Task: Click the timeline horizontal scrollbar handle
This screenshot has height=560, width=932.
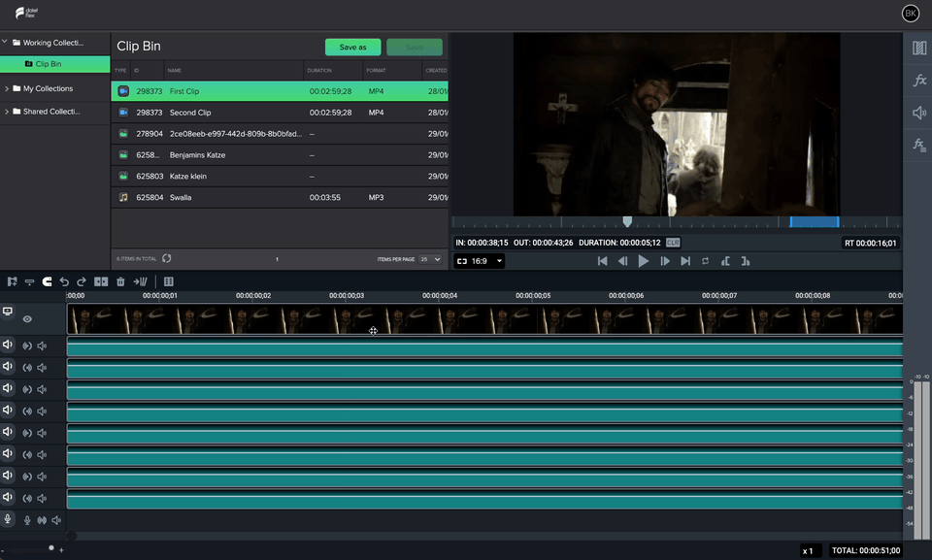Action: pos(71,536)
